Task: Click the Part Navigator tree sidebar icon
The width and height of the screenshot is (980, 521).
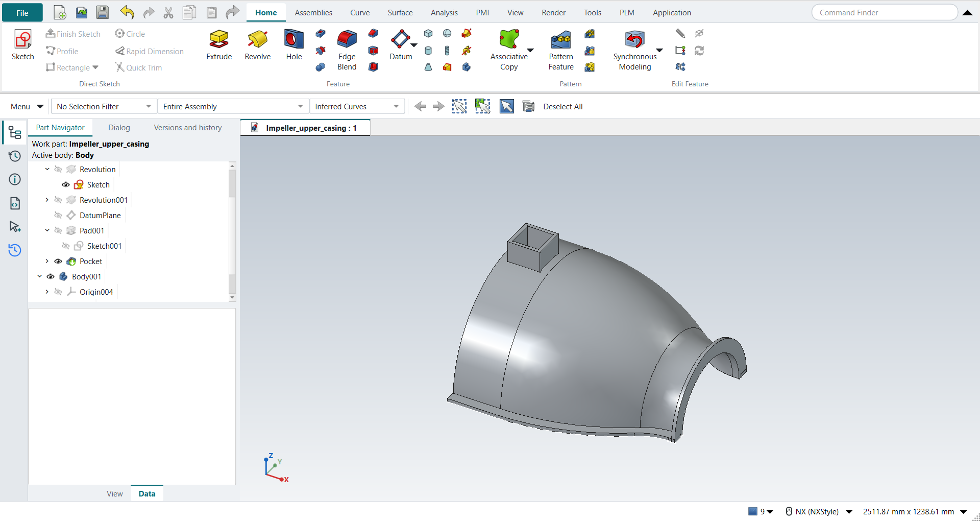Action: click(x=15, y=133)
